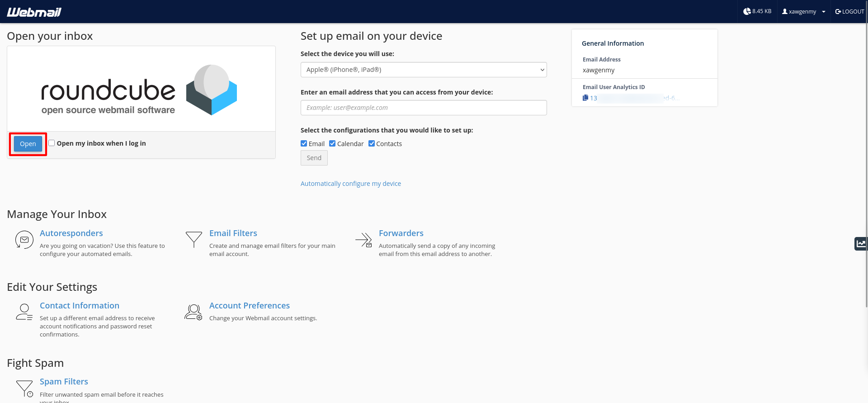Screen dimensions: 868x403
Task: Click the disk usage 8.45 KB indicator
Action: click(x=757, y=11)
